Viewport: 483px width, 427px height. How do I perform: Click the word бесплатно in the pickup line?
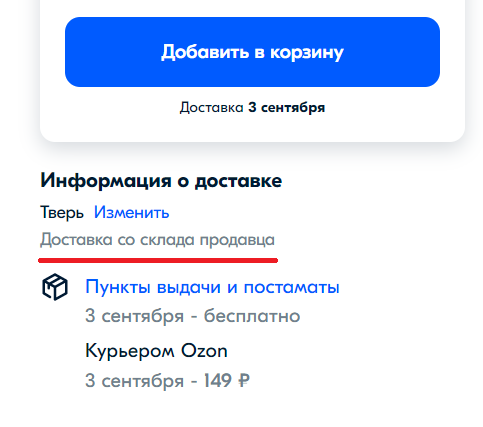[252, 316]
